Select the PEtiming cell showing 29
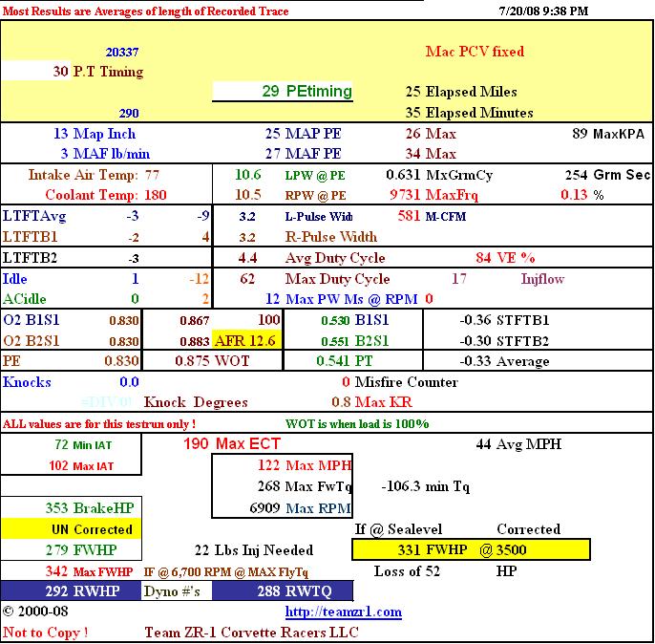The width and height of the screenshot is (655, 644). 283,92
